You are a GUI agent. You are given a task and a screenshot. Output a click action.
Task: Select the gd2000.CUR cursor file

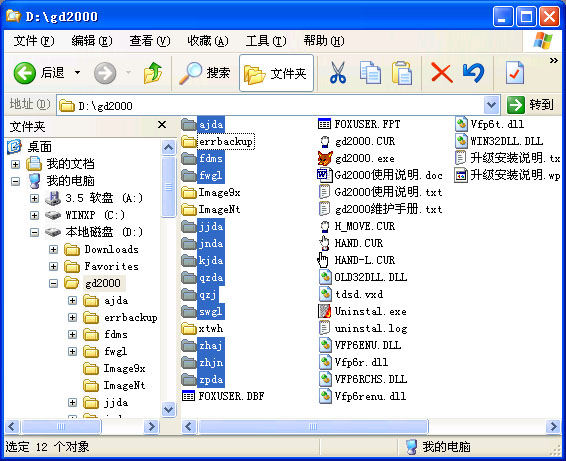click(365, 142)
